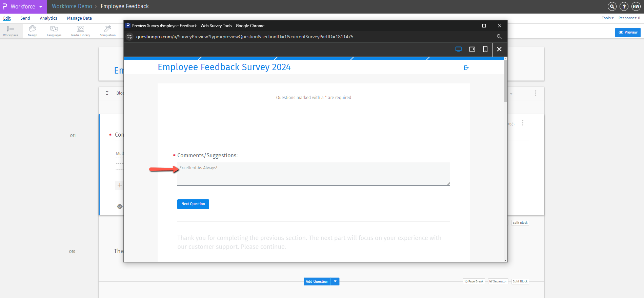
Task: Open the Q11 question three-dot menu
Action: click(x=523, y=123)
